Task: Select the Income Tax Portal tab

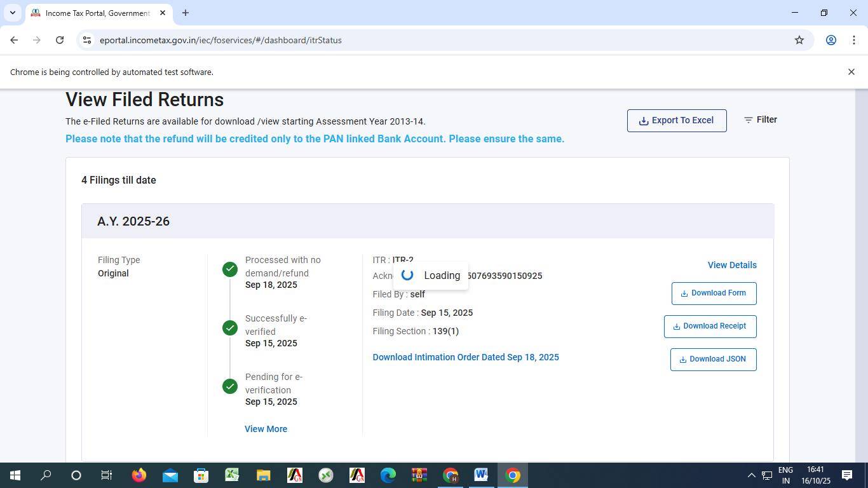Action: coord(97,13)
